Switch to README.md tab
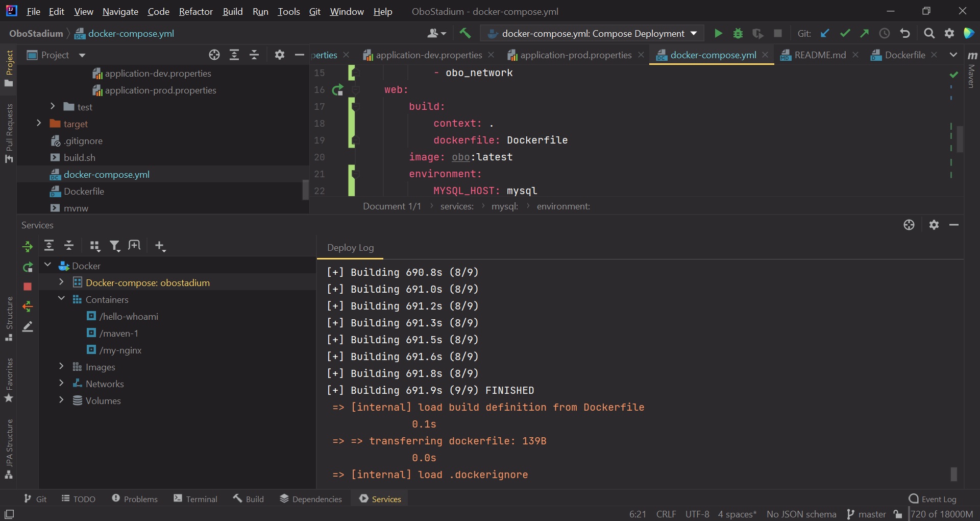This screenshot has height=521, width=980. click(820, 55)
